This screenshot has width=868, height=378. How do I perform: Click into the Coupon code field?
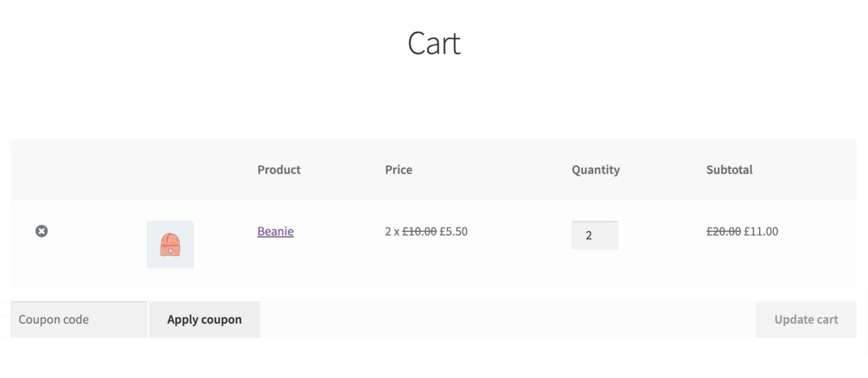(x=79, y=320)
